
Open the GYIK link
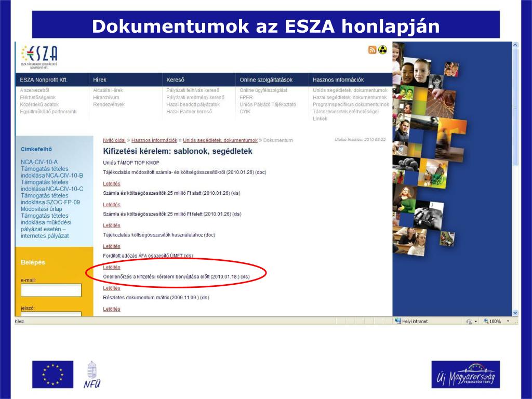pos(245,112)
